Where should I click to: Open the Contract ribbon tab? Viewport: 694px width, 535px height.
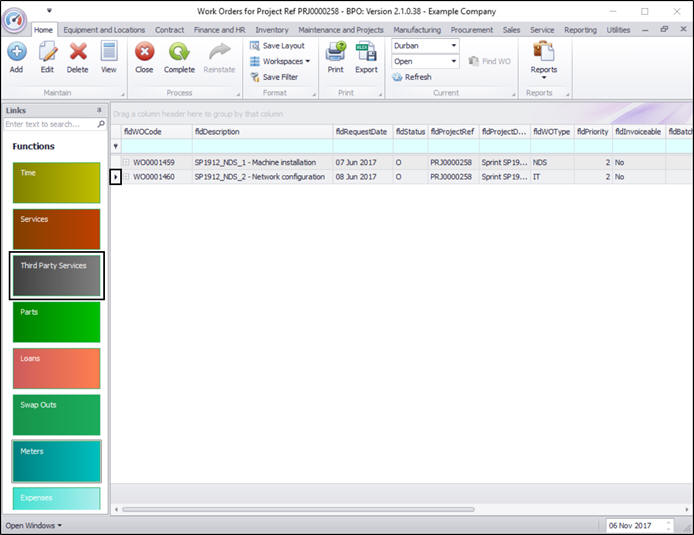coord(169,30)
